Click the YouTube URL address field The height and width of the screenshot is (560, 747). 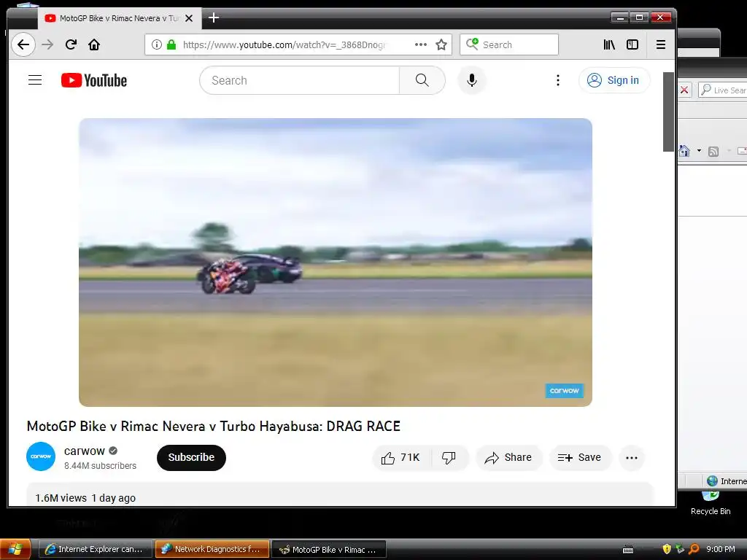pos(284,44)
